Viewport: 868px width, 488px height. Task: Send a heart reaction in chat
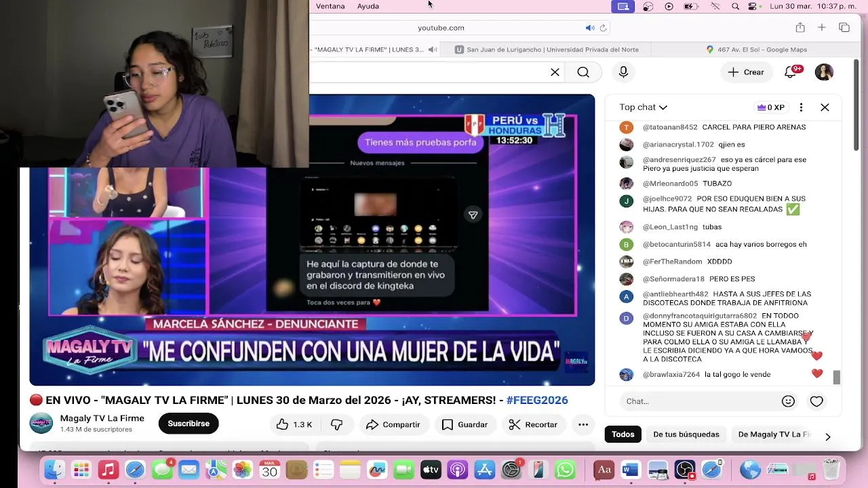point(816,401)
